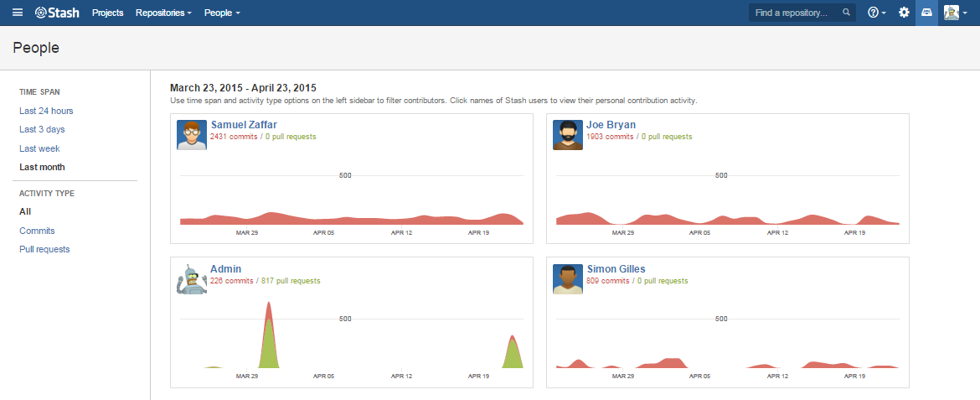Click Simon Gilles' avatar picture
The image size is (980, 400).
coord(568,278)
